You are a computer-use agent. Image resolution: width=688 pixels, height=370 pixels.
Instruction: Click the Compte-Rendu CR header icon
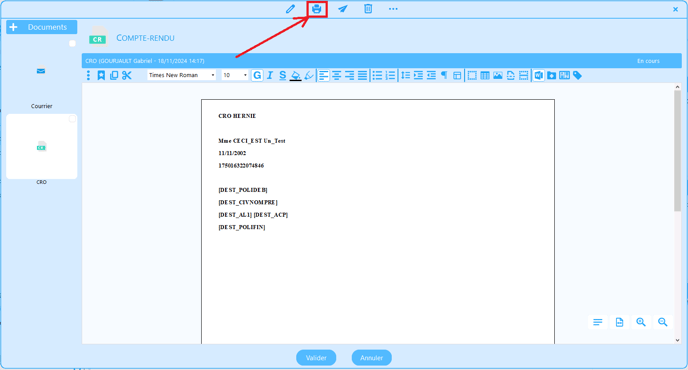click(x=98, y=36)
